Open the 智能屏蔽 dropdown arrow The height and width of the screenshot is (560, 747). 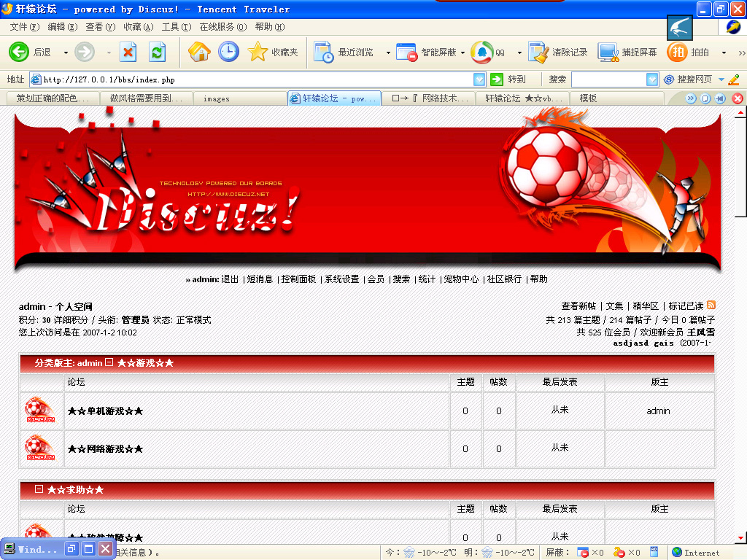click(x=462, y=52)
